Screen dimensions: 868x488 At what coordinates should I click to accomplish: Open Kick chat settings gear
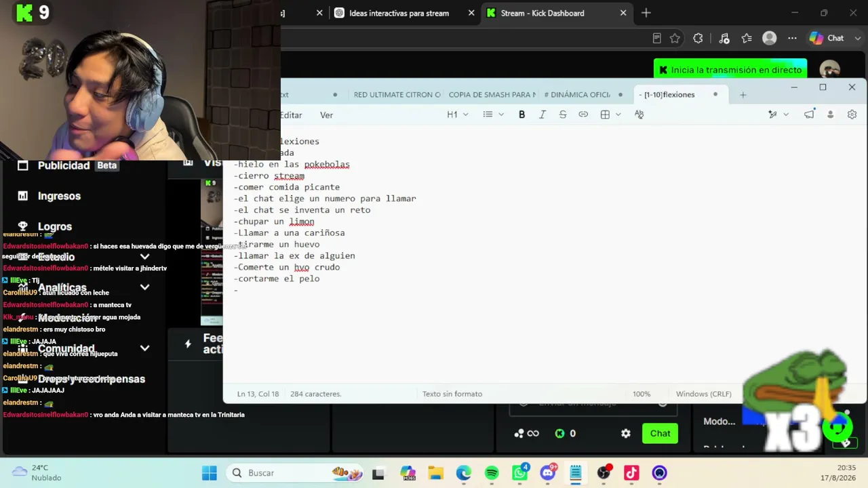[x=625, y=433]
